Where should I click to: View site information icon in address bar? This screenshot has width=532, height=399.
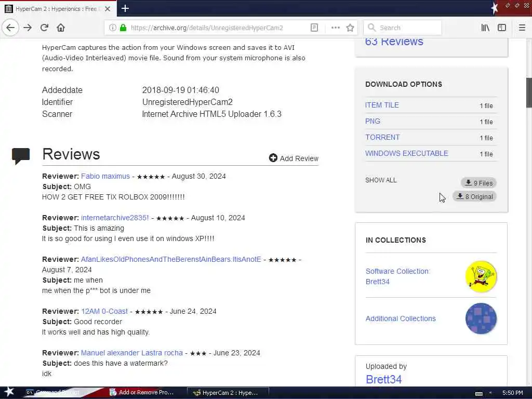tap(112, 28)
